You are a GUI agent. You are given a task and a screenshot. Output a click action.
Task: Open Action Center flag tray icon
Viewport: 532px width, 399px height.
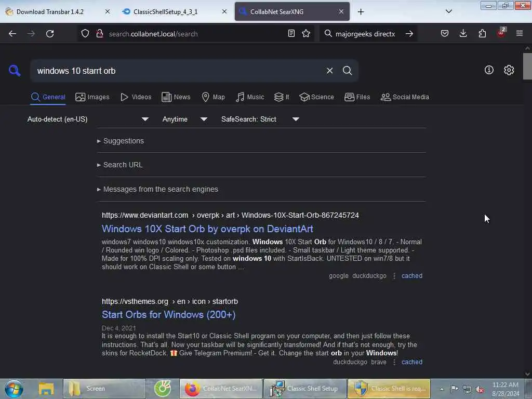454,389
